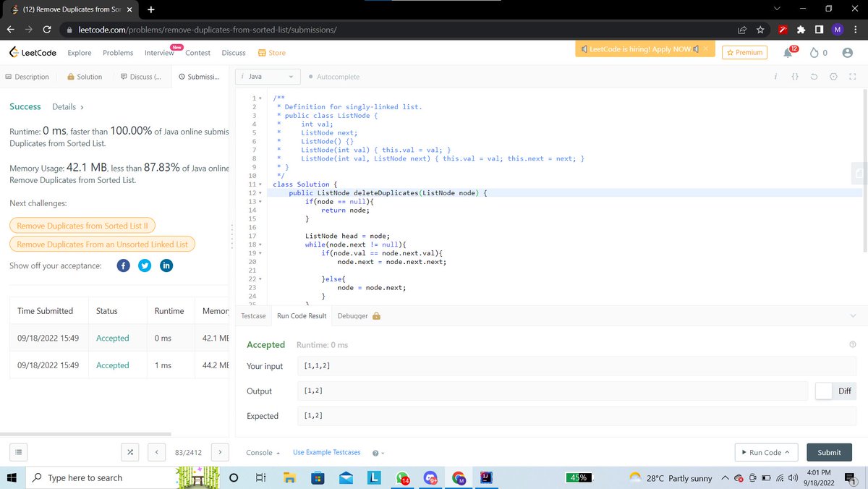Open the Accepted 1 ms submission
Image resolution: width=868 pixels, height=489 pixels.
click(112, 365)
